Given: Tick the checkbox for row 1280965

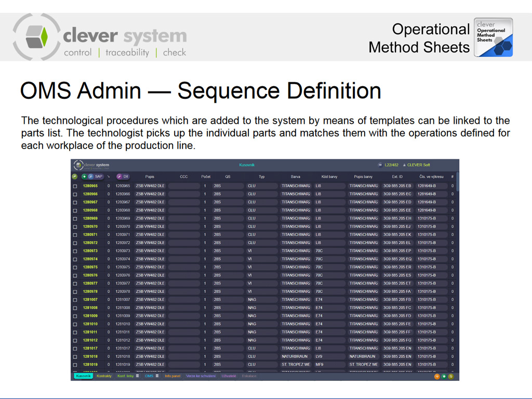Looking at the screenshot, I should (x=75, y=186).
